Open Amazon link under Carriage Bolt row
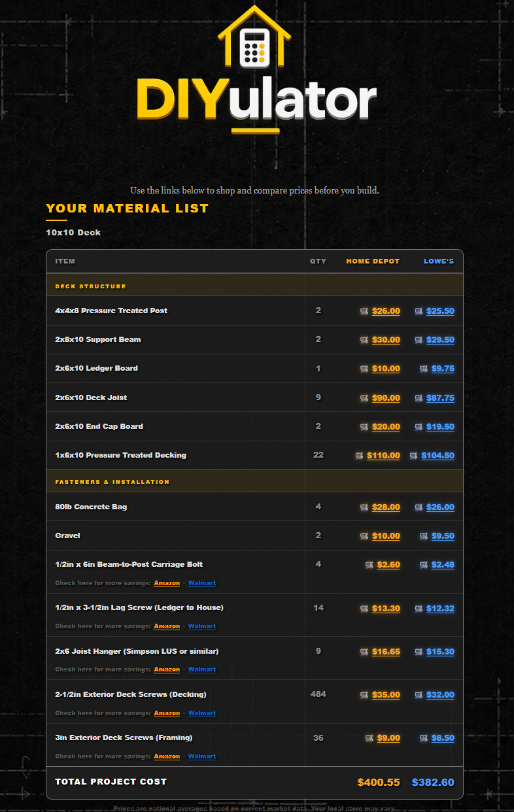 [x=167, y=583]
